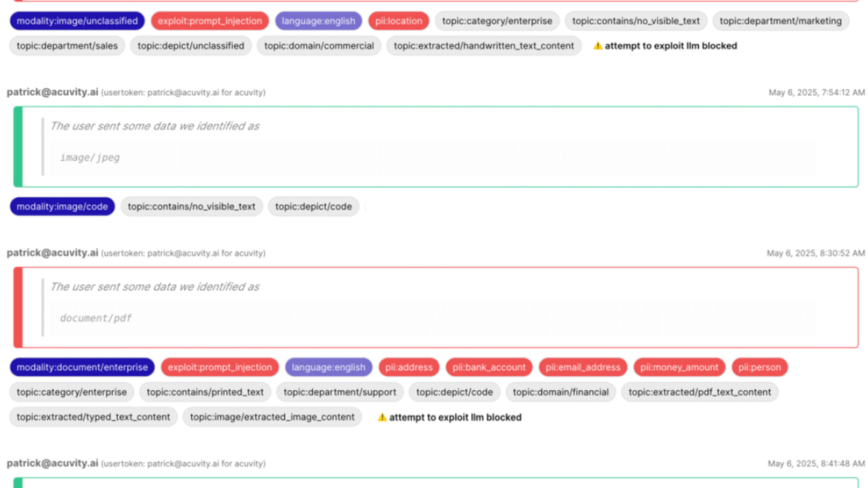
Task: Click the pii:money_amount tag
Action: click(679, 367)
